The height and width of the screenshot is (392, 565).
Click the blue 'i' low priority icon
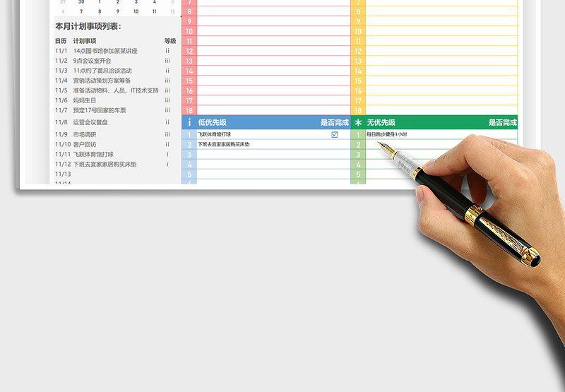coord(189,122)
